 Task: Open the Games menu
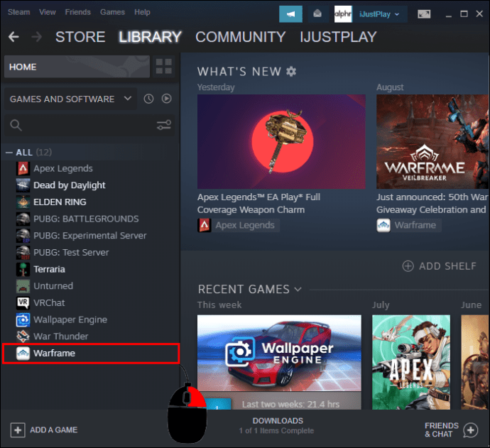coord(112,12)
